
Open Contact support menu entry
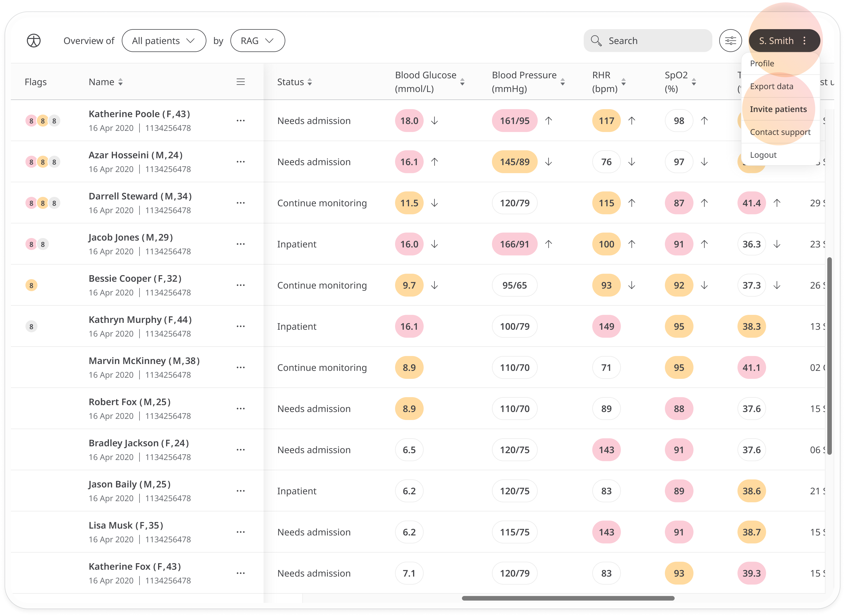(x=780, y=132)
